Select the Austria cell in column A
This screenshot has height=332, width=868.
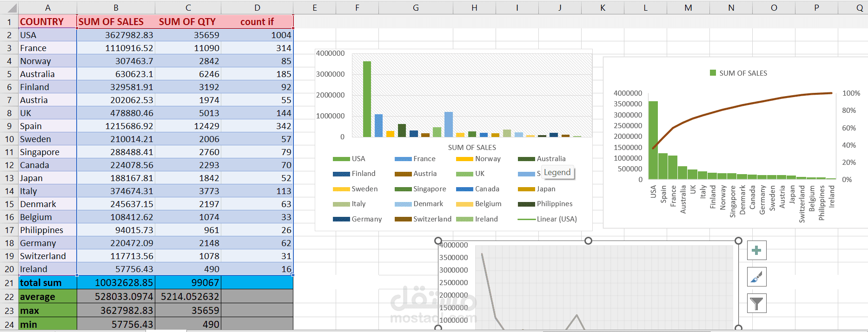pyautogui.click(x=47, y=100)
